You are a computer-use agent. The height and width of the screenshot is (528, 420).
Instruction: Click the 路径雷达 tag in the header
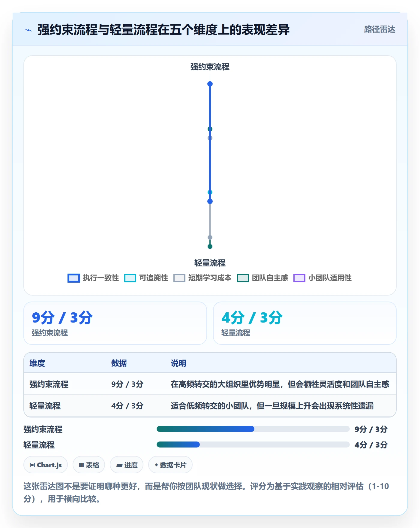(x=379, y=29)
